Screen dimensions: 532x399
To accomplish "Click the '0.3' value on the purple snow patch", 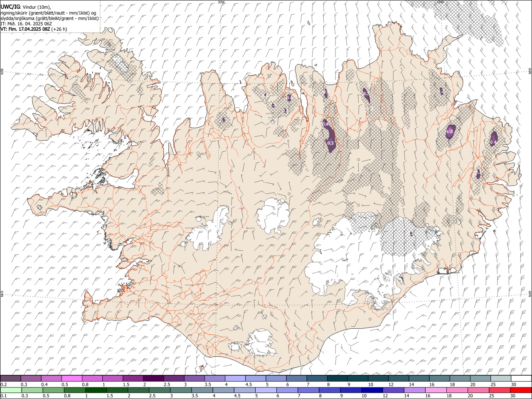I will click(330, 143).
